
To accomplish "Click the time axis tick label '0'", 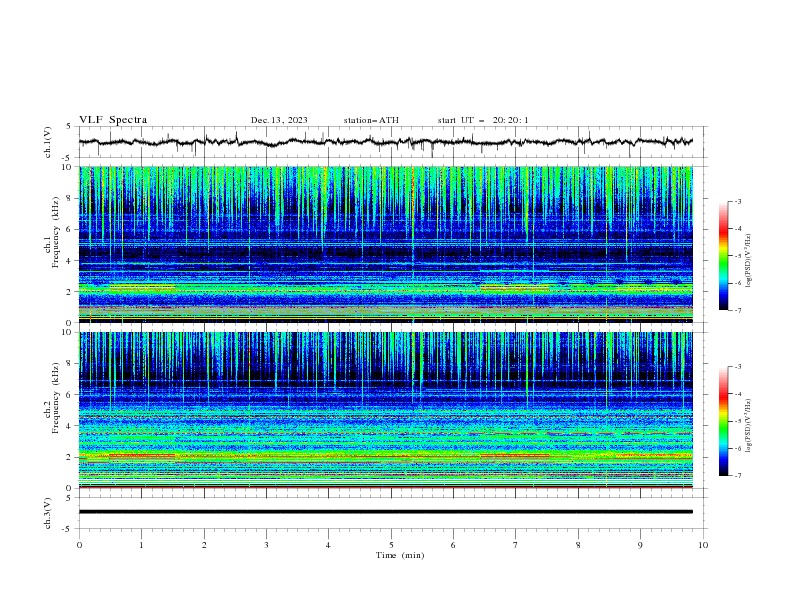I will (x=79, y=545).
